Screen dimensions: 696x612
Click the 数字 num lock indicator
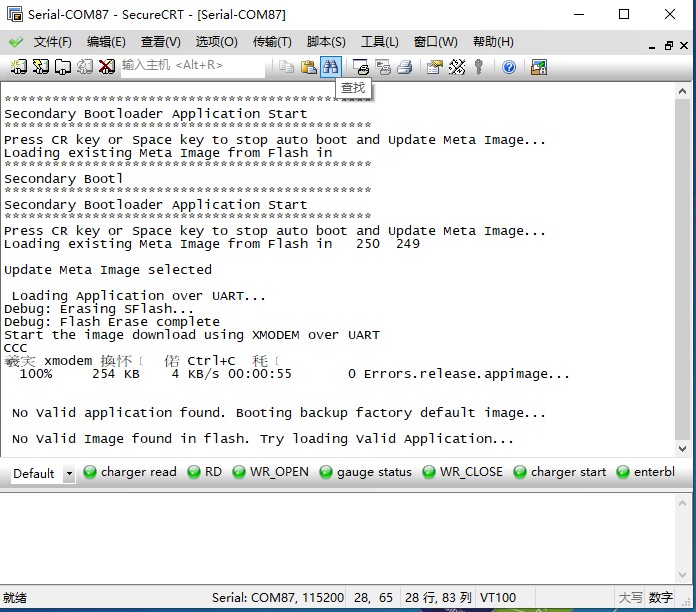(660, 598)
